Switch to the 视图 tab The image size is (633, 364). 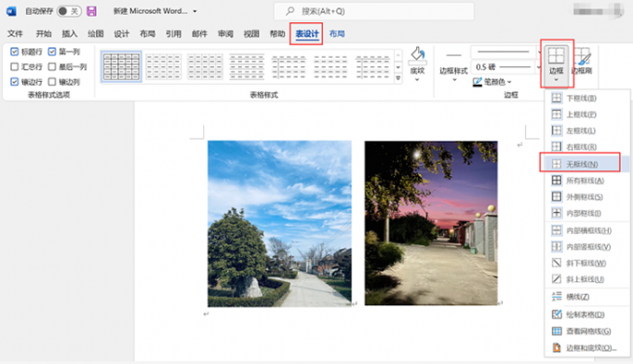(251, 34)
